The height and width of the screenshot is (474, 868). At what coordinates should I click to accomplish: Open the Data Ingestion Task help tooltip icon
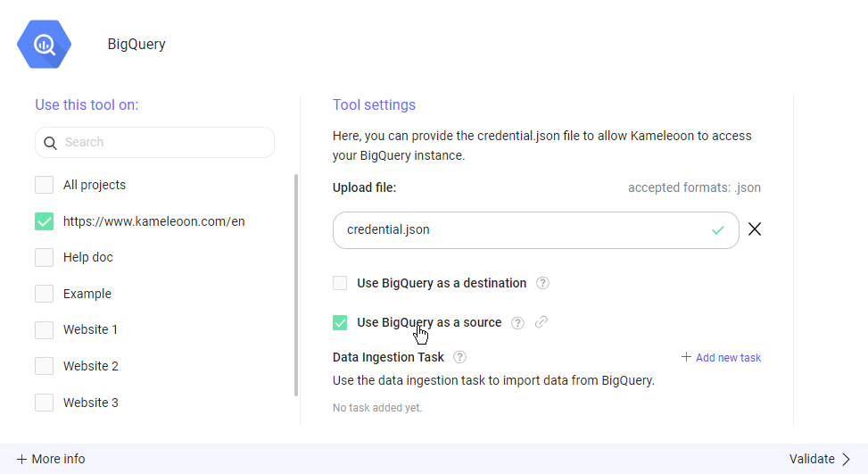click(x=459, y=357)
